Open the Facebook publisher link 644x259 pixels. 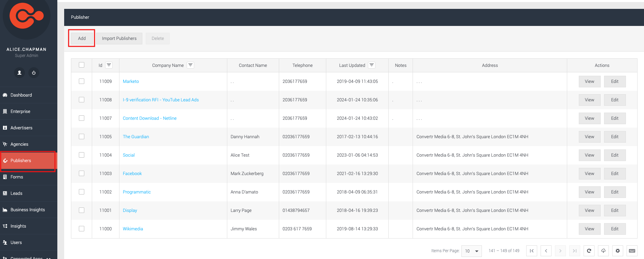tap(132, 174)
